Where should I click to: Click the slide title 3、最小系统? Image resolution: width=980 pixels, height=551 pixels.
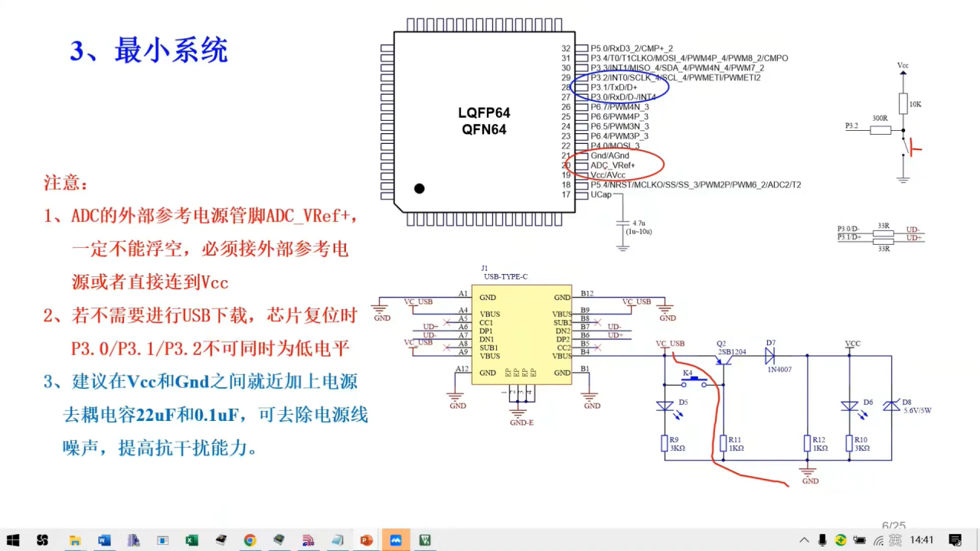click(149, 51)
